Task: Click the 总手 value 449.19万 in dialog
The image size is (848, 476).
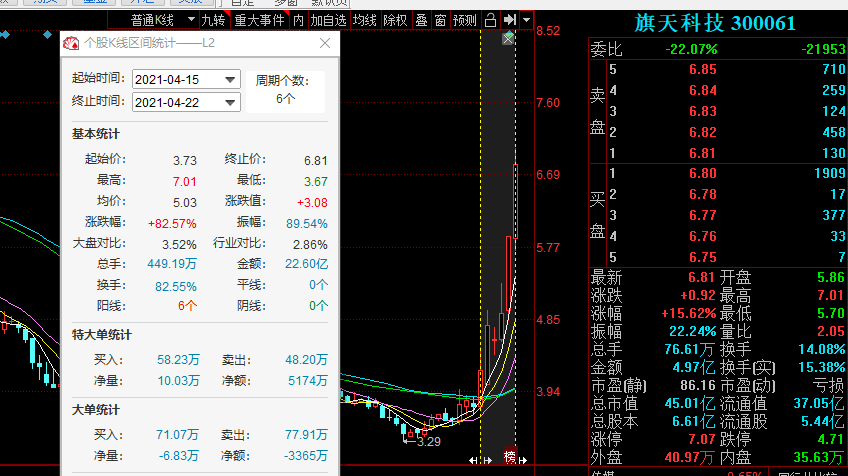Action: point(172,264)
